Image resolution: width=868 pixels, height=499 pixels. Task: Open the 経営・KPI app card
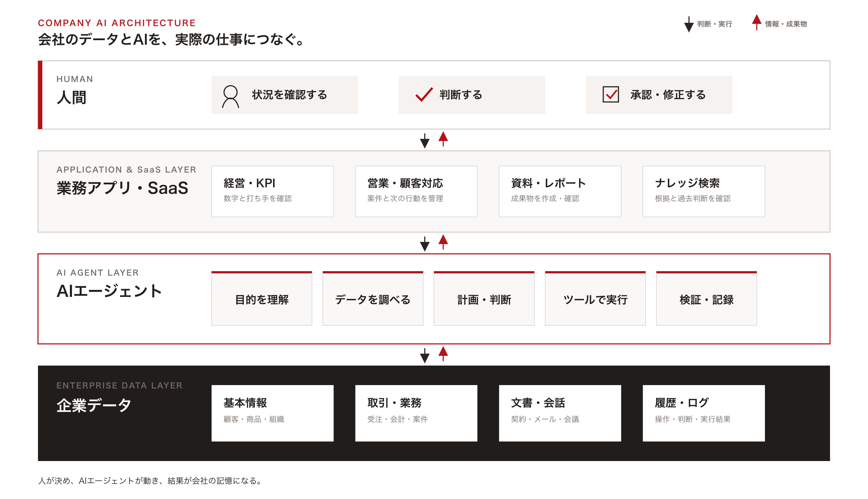tap(272, 191)
